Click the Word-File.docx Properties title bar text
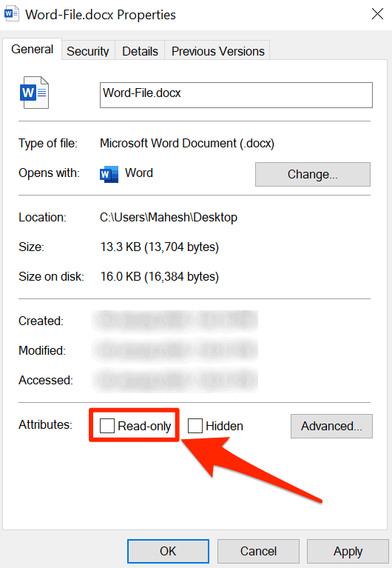This screenshot has width=392, height=568. (x=101, y=15)
